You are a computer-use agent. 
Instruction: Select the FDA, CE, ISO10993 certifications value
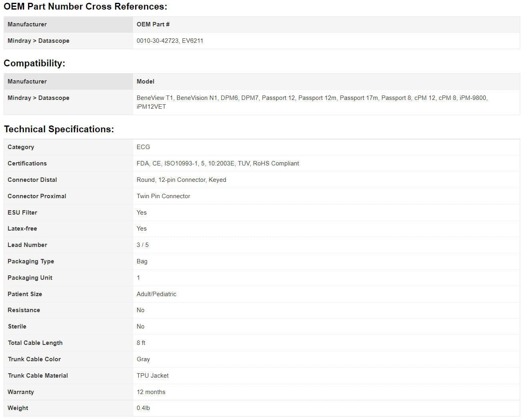pos(218,163)
